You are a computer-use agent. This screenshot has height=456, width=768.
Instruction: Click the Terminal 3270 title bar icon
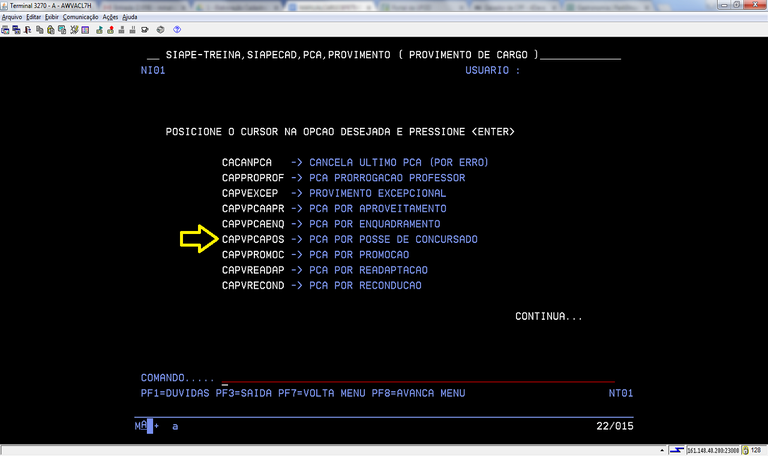pos(5,5)
